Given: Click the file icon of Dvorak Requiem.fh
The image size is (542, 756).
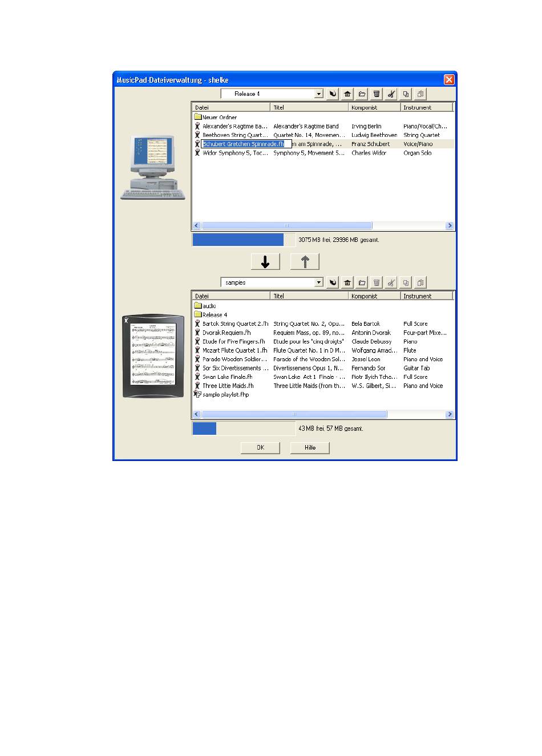Looking at the screenshot, I should (x=197, y=332).
